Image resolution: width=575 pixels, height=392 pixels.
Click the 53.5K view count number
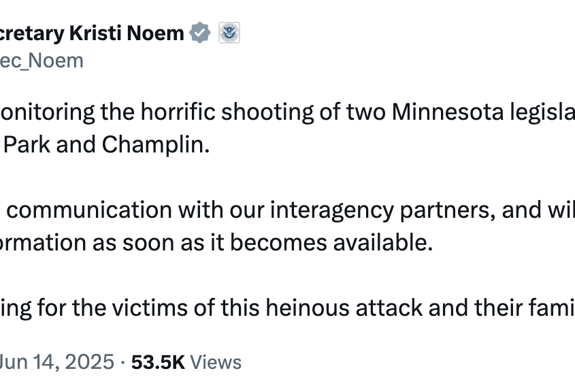pyautogui.click(x=158, y=362)
